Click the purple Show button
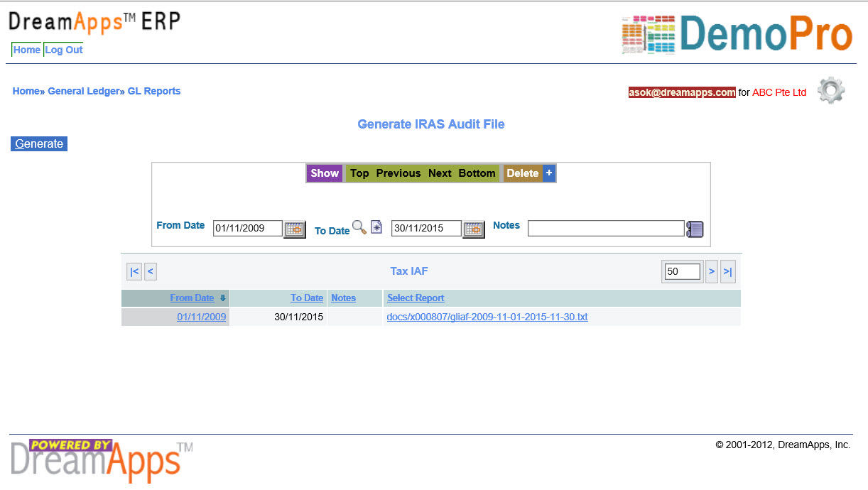This screenshot has width=868, height=490. [x=325, y=173]
